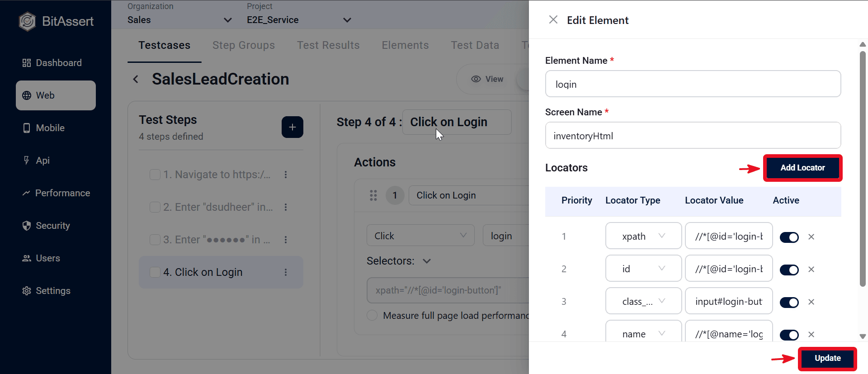Image resolution: width=868 pixels, height=374 pixels.
Task: Open the Project E2E_Service dropdown
Action: click(299, 20)
